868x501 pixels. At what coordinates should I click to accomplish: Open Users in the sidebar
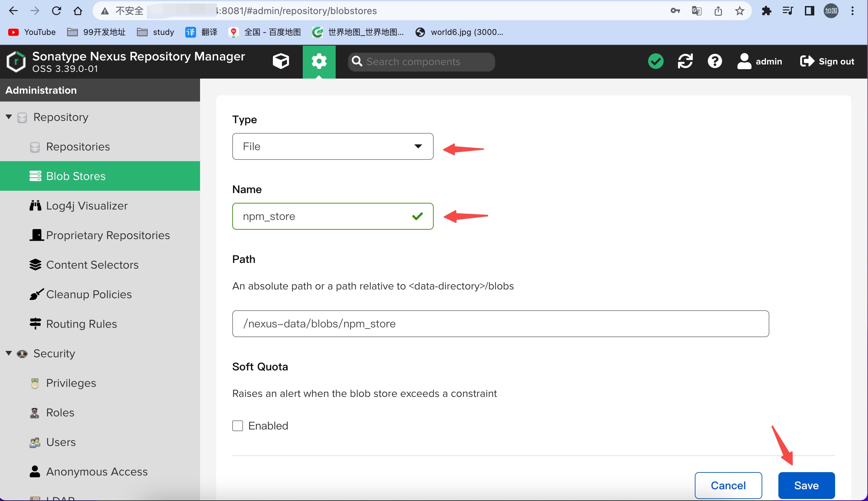(100, 442)
